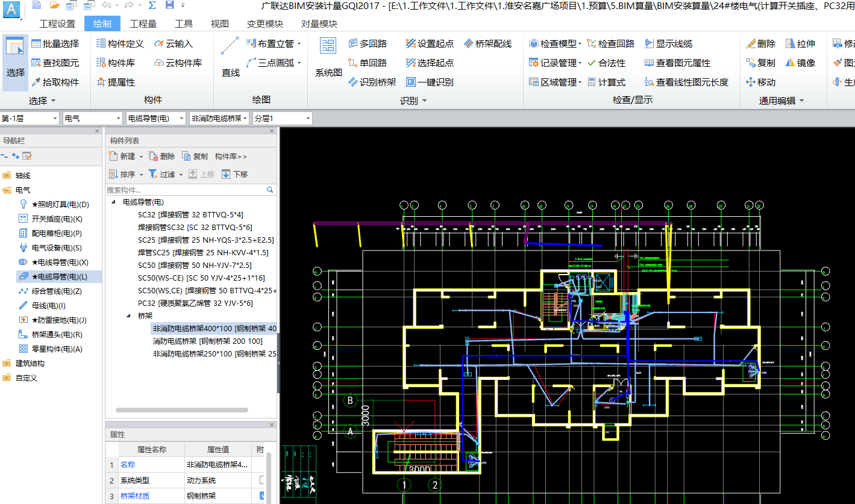Toggle checkbox in 系统类型 property row
This screenshot has width=855, height=504.
coord(262,480)
